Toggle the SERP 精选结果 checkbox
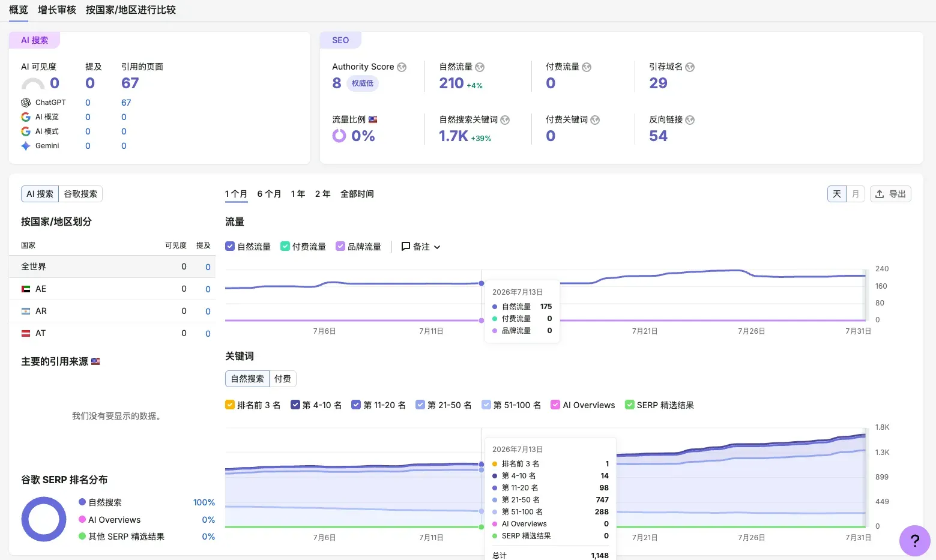The width and height of the screenshot is (936, 560). point(630,405)
